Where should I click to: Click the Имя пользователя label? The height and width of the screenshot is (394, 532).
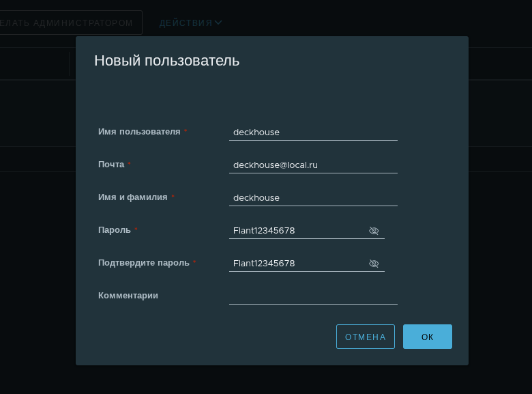click(x=139, y=132)
